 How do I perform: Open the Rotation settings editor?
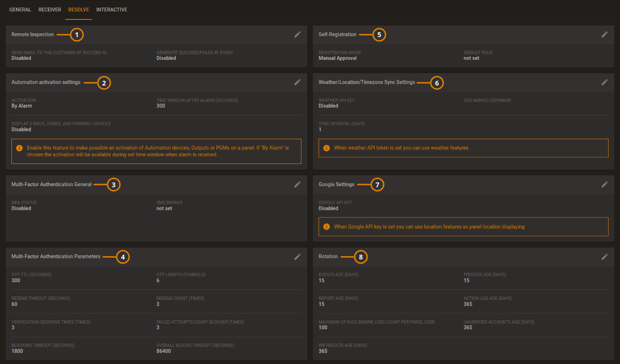tap(604, 257)
